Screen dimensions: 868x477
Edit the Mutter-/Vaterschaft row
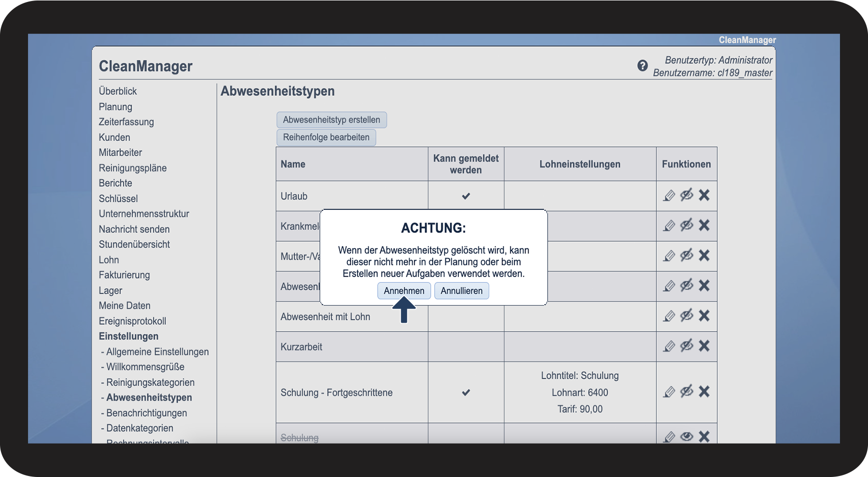[x=669, y=256]
